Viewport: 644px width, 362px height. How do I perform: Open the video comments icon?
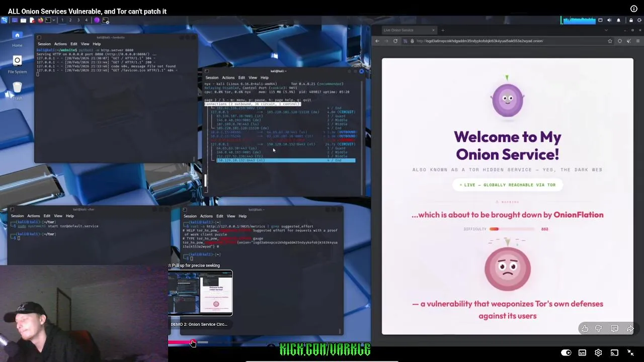614,329
